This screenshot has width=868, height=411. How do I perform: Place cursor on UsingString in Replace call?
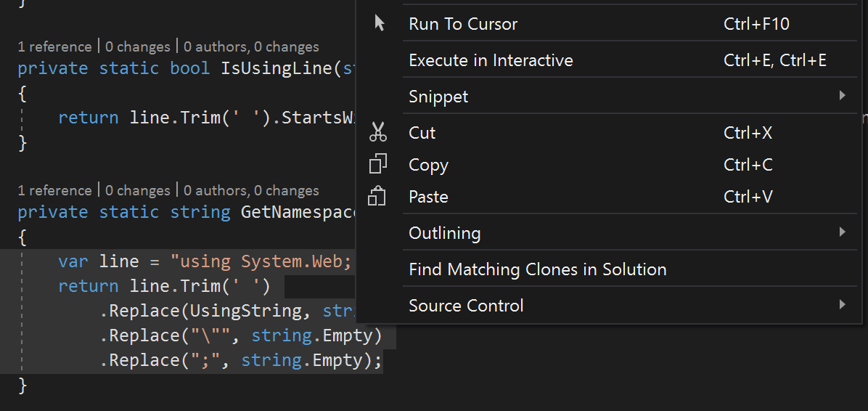tap(246, 311)
